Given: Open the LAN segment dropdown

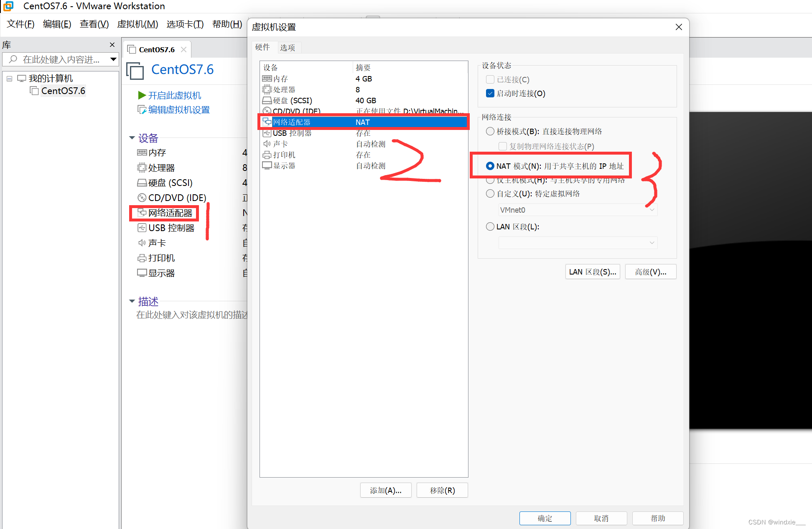Looking at the screenshot, I should coord(578,243).
